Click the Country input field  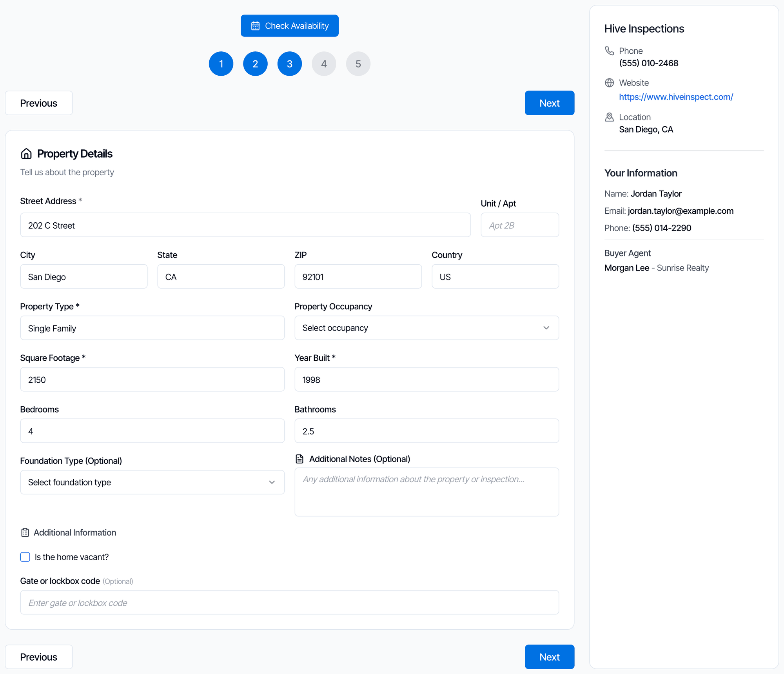(x=495, y=276)
